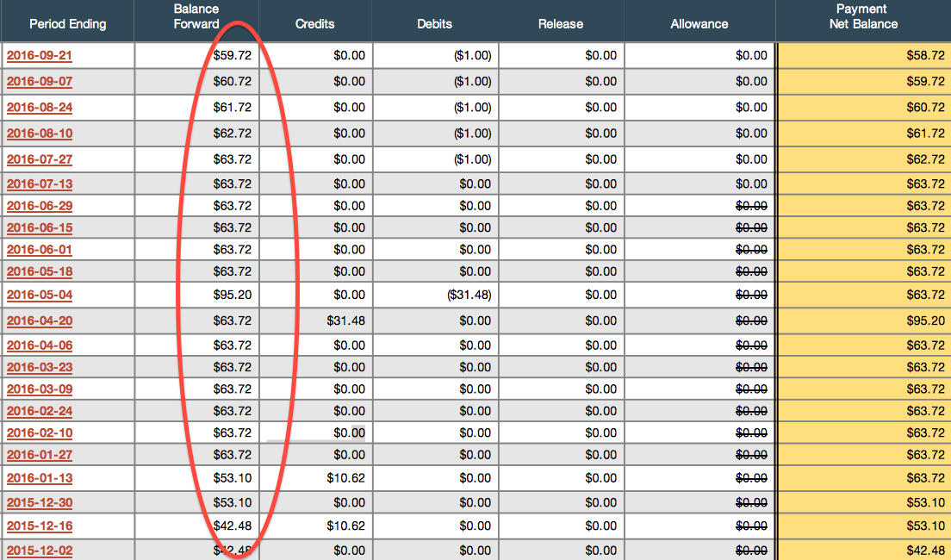
Task: Select the $62.72 balance forward for 2016-08-10
Action: coord(233,134)
